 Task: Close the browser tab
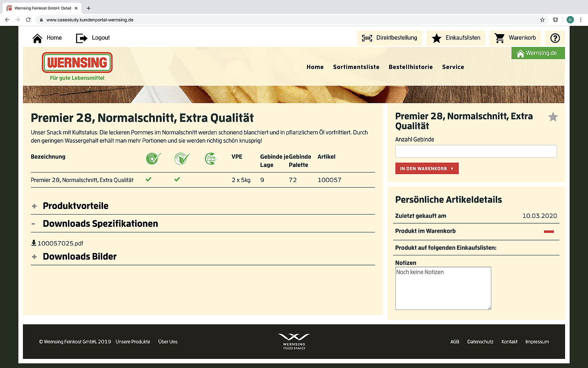[x=76, y=8]
